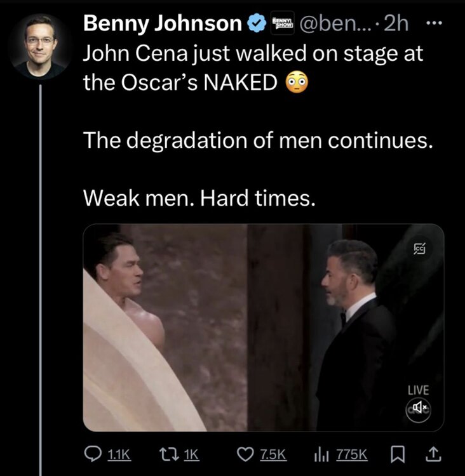
Task: Click the 775K views count
Action: coord(353,455)
